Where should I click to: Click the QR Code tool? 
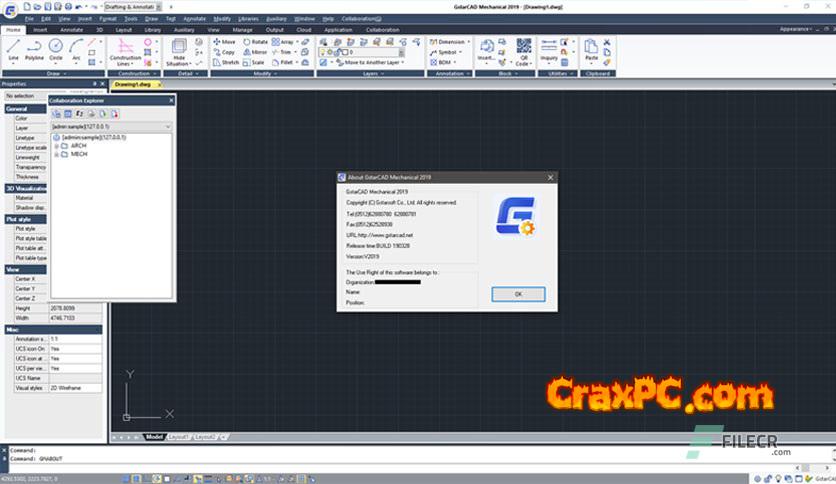point(524,52)
